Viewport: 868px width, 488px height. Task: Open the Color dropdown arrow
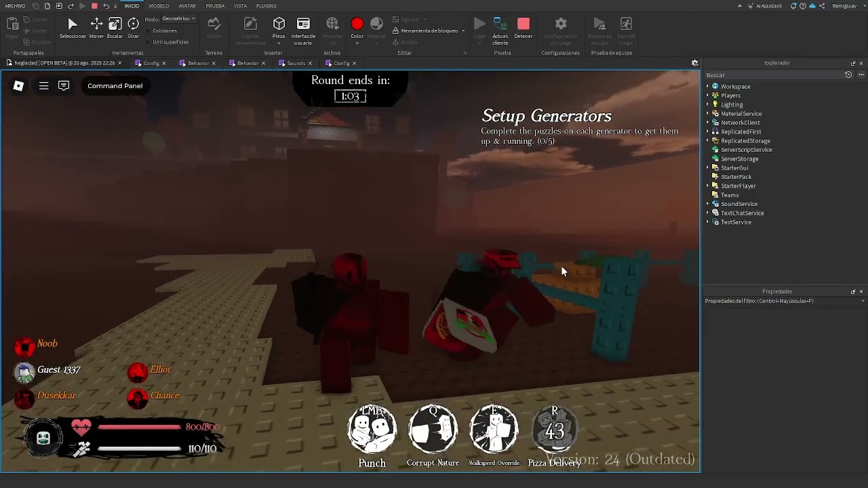coord(357,43)
